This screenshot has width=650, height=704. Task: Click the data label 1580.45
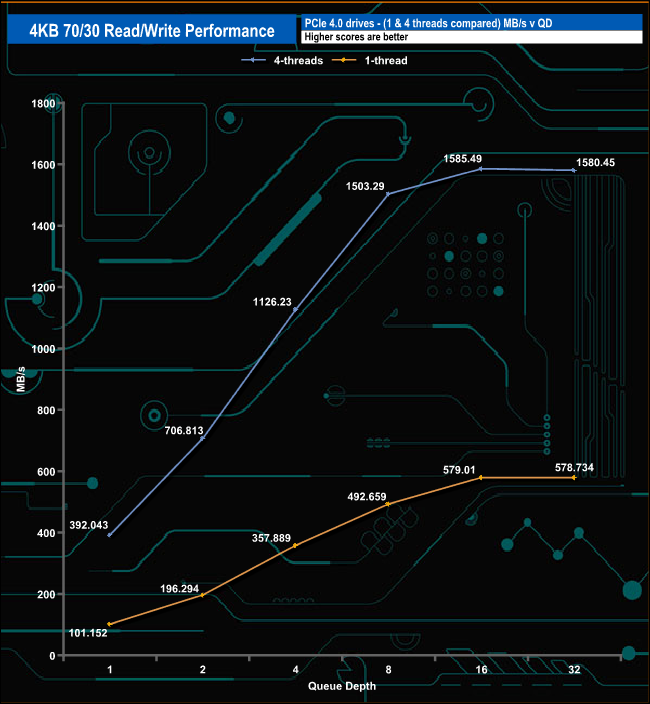(x=595, y=163)
